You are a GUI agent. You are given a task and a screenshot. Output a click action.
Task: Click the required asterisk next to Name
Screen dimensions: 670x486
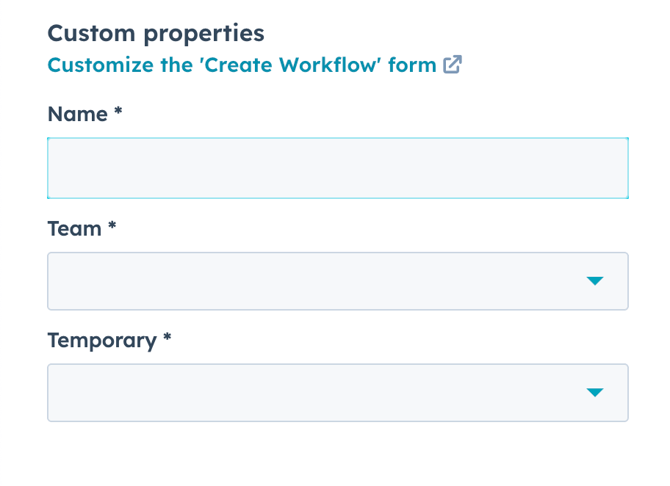tap(118, 114)
